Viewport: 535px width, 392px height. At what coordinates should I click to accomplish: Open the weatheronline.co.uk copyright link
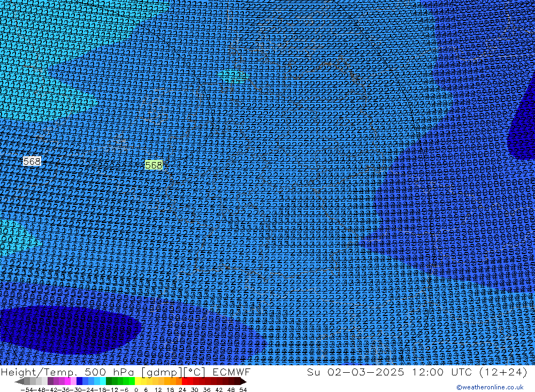(490, 387)
